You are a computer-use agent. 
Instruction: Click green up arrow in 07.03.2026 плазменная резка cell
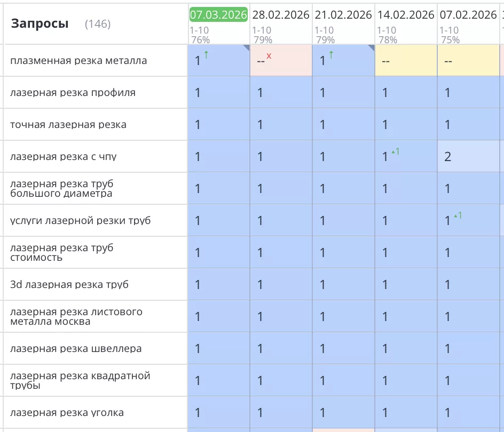coord(206,54)
